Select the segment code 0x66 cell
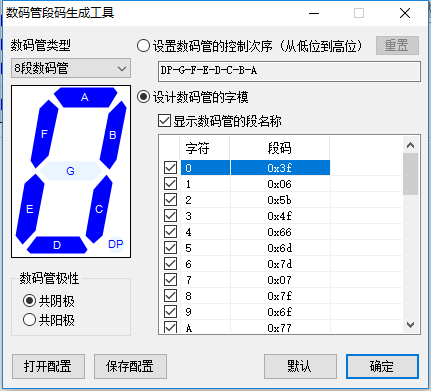 pyautogui.click(x=280, y=232)
